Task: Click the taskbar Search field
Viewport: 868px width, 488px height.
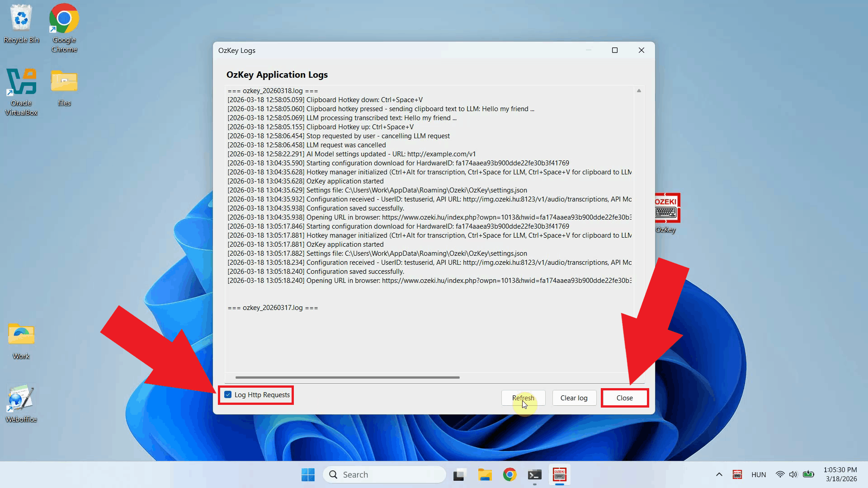Action: [x=384, y=474]
